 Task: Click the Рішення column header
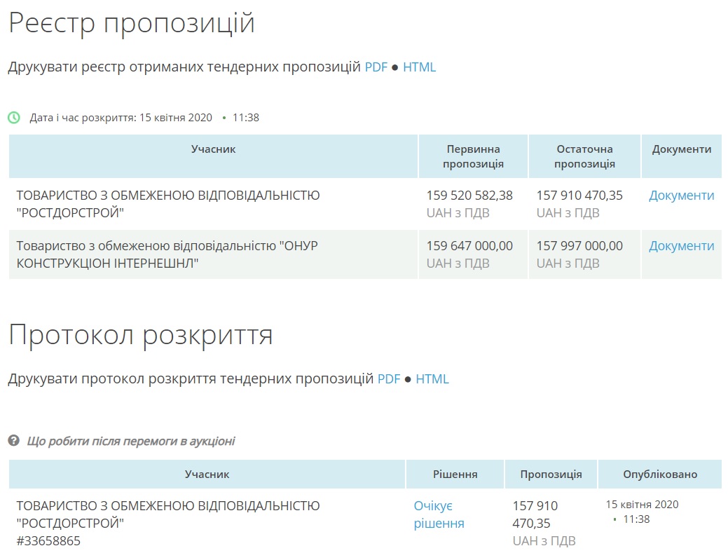pos(455,474)
